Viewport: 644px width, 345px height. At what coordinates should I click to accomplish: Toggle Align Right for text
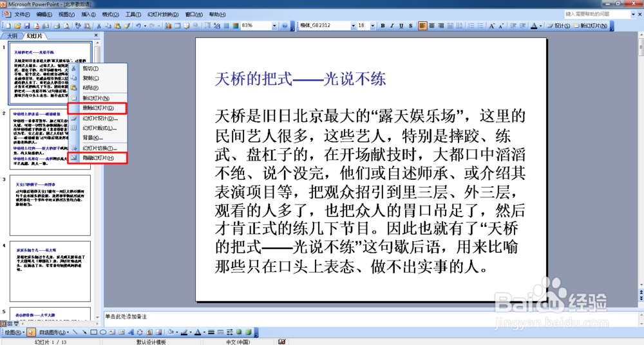point(440,26)
